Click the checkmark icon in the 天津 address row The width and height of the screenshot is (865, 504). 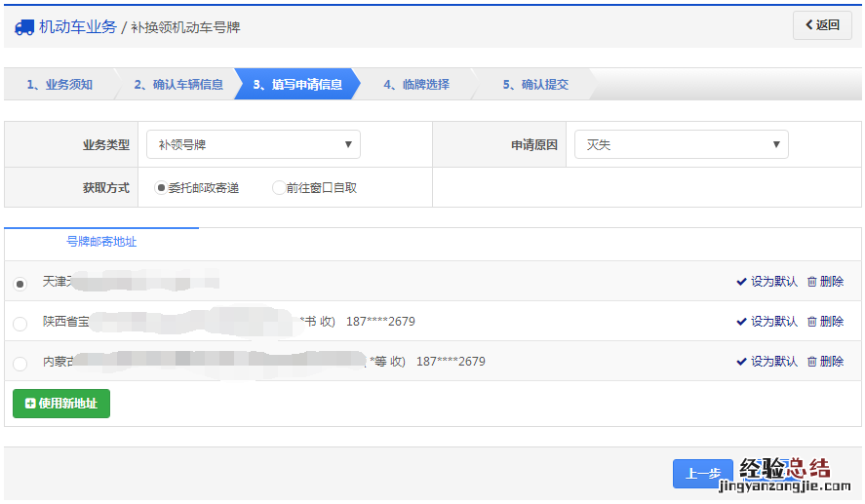(x=741, y=282)
